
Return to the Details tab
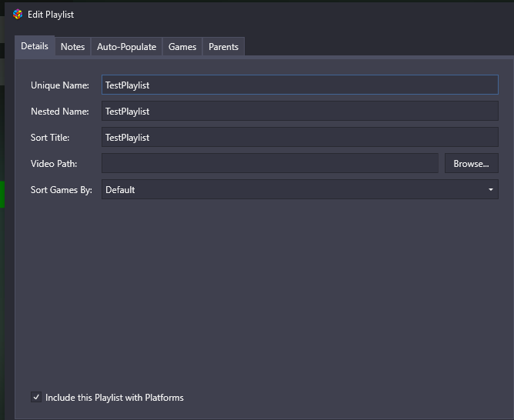coord(35,46)
